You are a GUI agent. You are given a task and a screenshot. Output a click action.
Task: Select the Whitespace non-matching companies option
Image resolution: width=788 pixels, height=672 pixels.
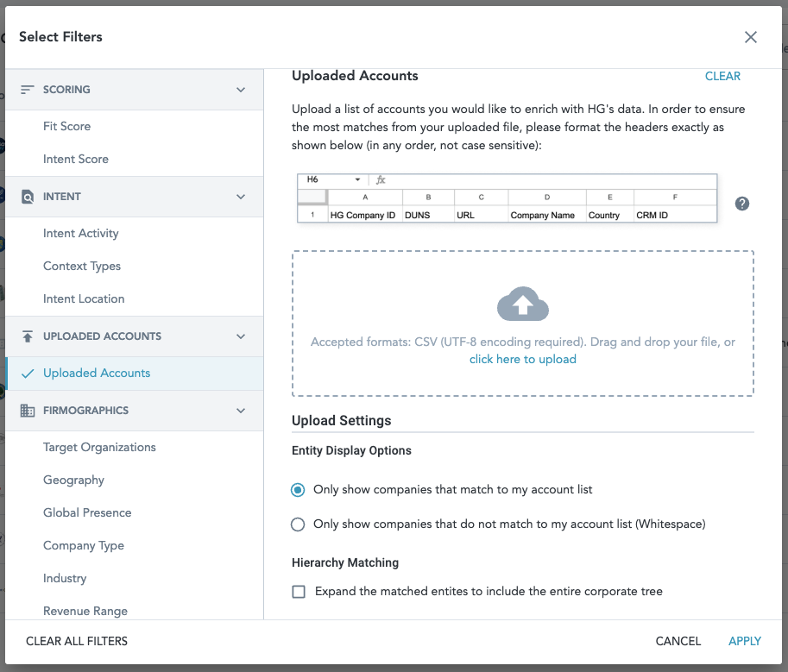(x=299, y=524)
